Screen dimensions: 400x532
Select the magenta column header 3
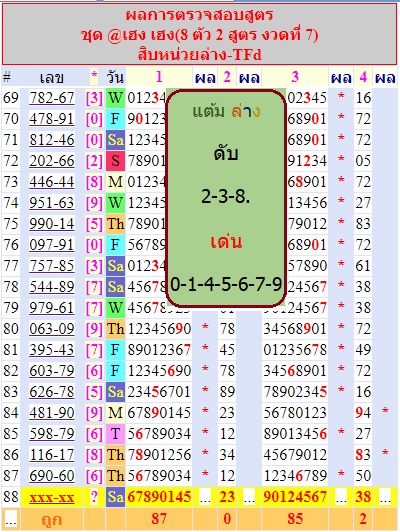point(295,77)
